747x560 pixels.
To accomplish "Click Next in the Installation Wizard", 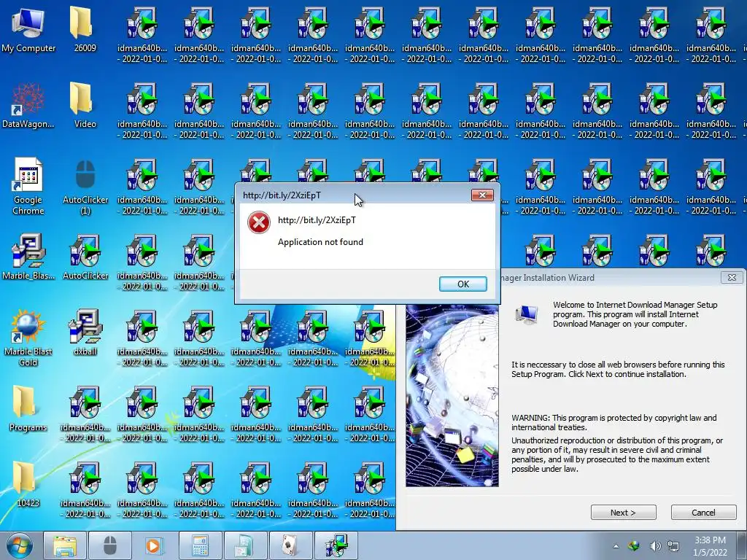I will [623, 513].
